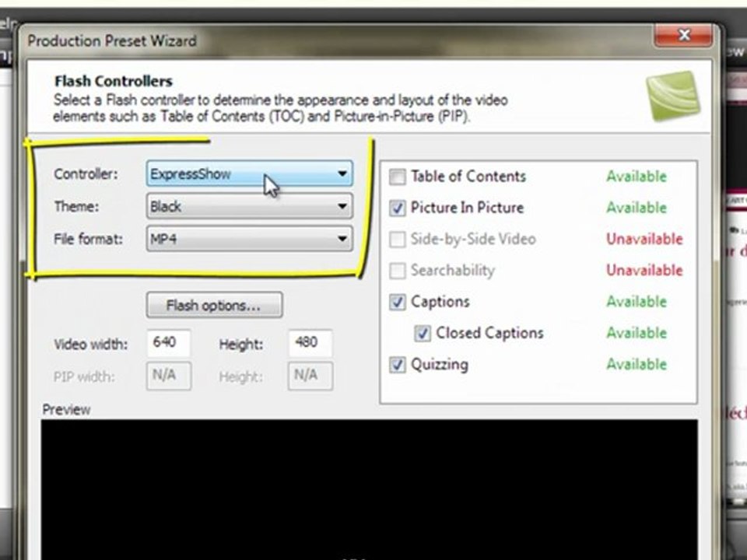The width and height of the screenshot is (747, 560).
Task: Click the Available status for Closed Captions
Action: coord(637,333)
